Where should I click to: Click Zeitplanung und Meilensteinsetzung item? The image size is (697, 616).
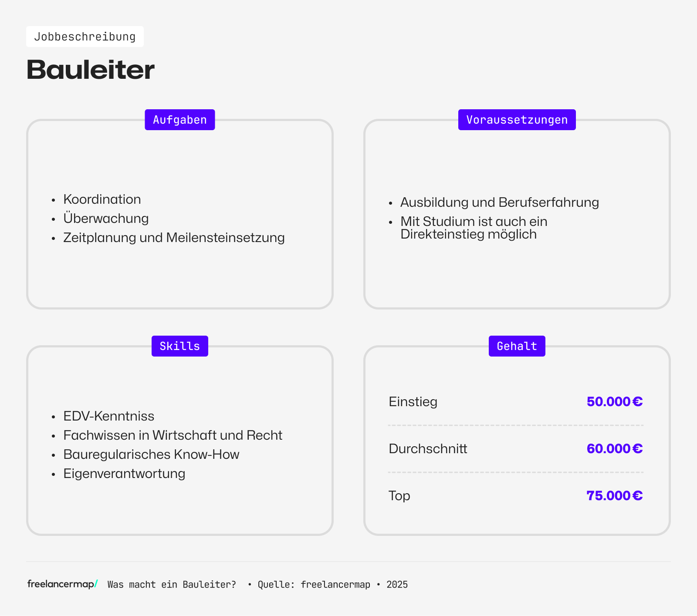pos(174,238)
